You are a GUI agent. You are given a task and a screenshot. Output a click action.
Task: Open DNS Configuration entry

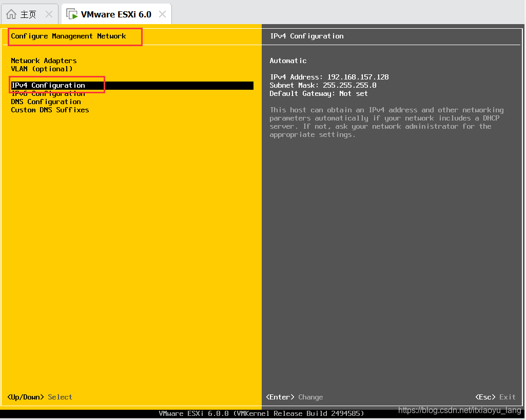pos(46,102)
